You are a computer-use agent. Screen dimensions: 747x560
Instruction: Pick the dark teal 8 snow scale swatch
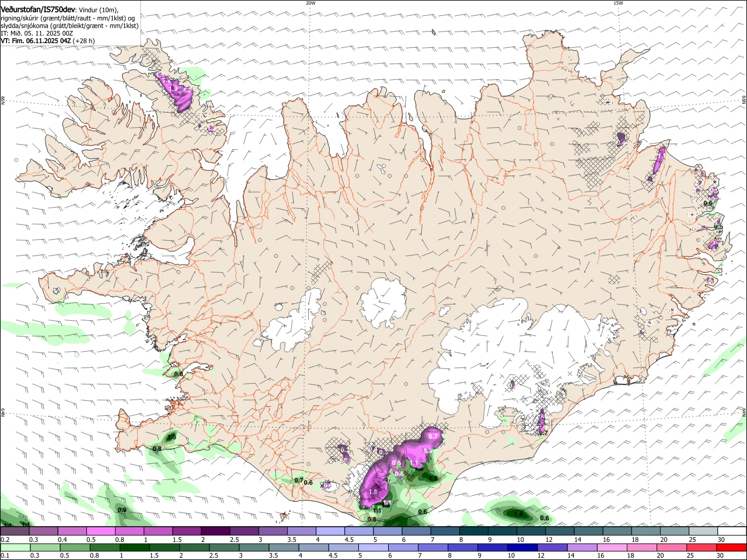473,531
